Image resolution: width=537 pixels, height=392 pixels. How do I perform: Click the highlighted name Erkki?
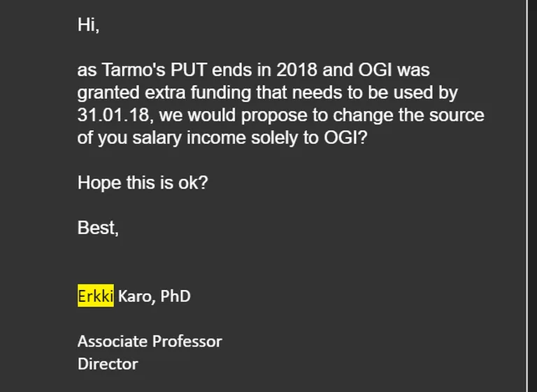(x=96, y=296)
